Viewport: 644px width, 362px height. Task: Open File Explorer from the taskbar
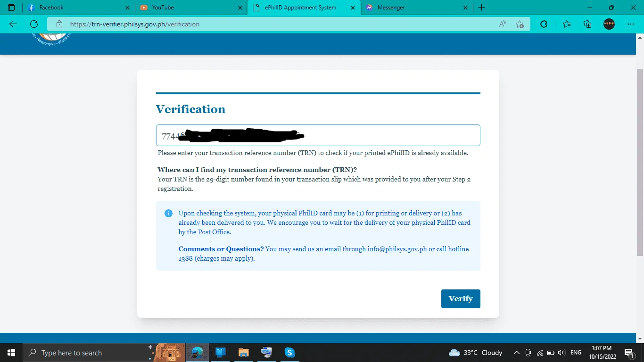point(243,353)
